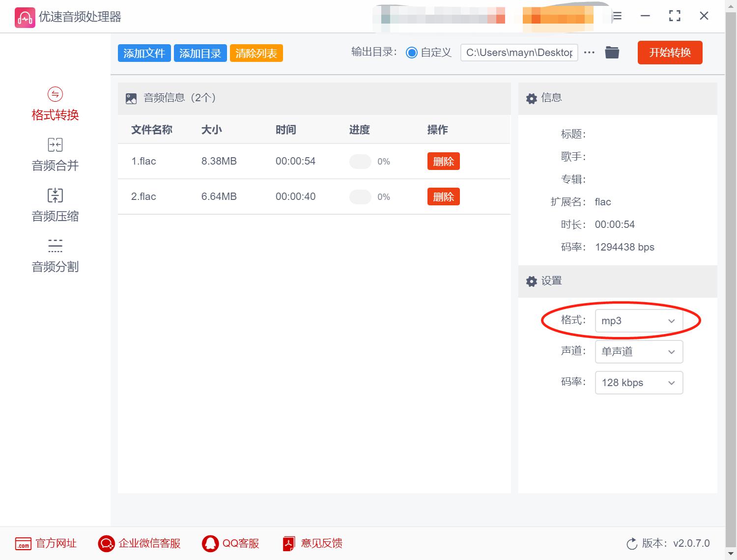Click the 添加文件 add files button
This screenshot has height=560, width=737.
(144, 53)
